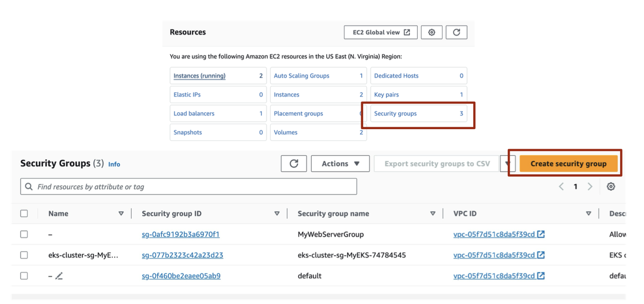Select the MyWebServerGroup row checkbox
The width and height of the screenshot is (644, 304).
click(24, 235)
